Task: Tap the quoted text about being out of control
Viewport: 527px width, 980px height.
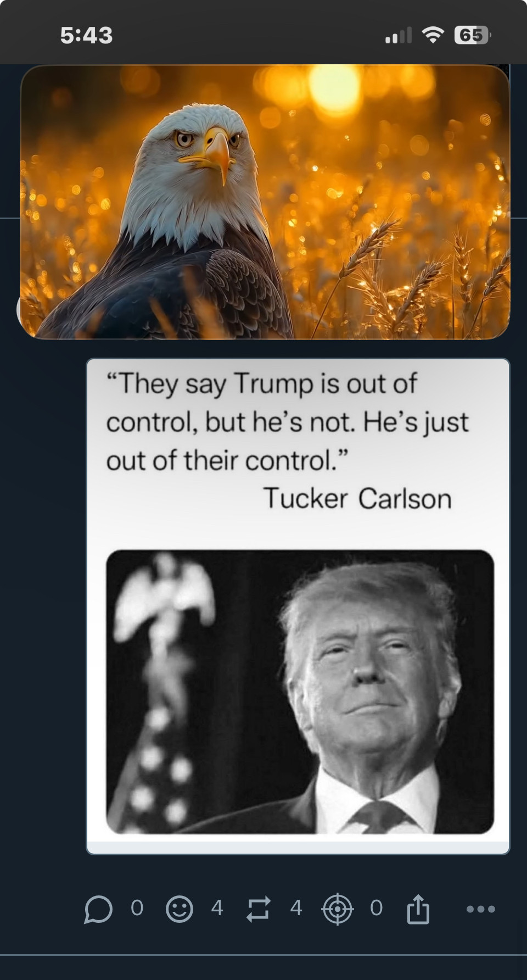Action: (287, 422)
